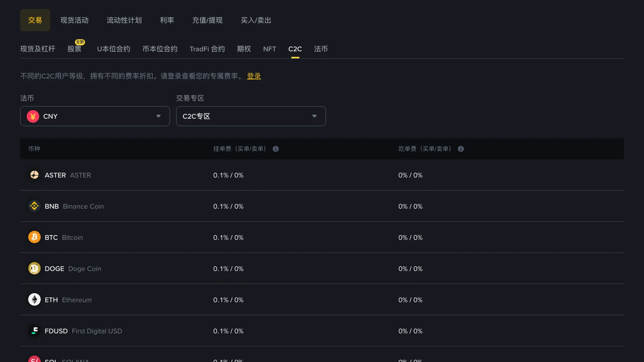The height and width of the screenshot is (362, 644).
Task: Click the red CNY yuan icon
Action: click(x=33, y=116)
